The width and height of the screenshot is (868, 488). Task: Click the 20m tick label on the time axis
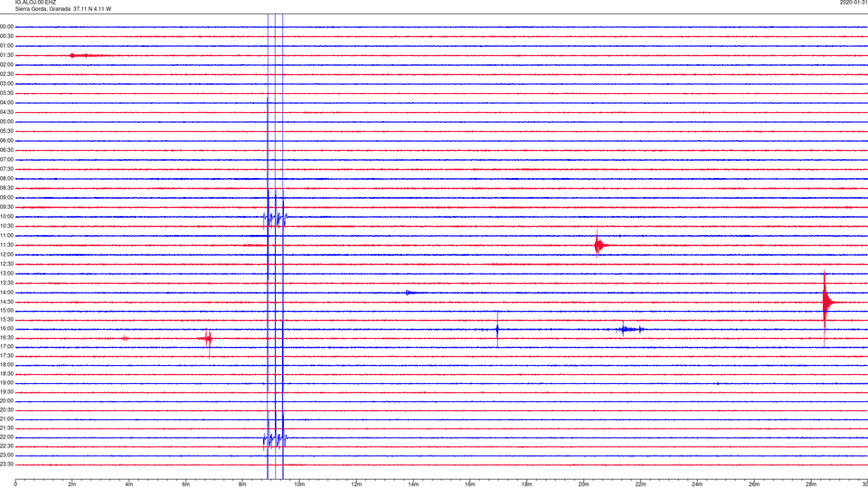click(583, 484)
